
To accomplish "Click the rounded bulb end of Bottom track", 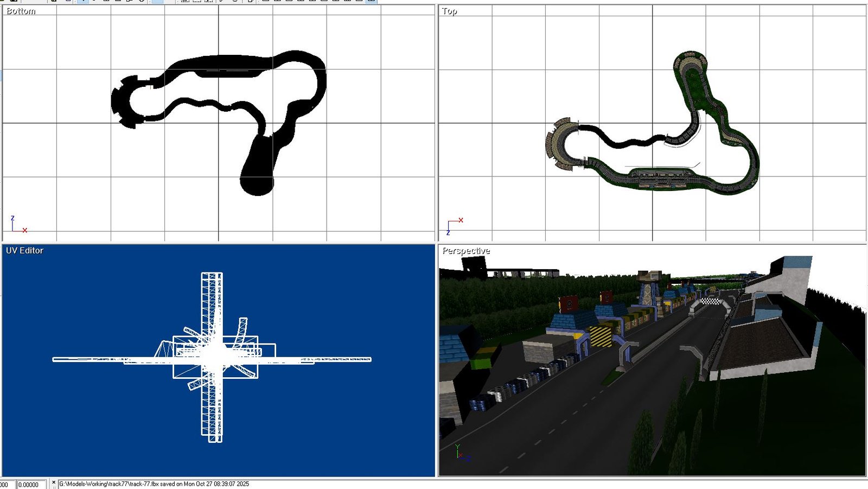I will pos(257,179).
